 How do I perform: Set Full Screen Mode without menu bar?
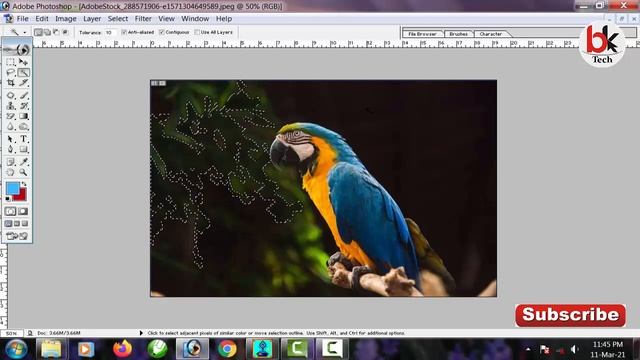coord(25,224)
